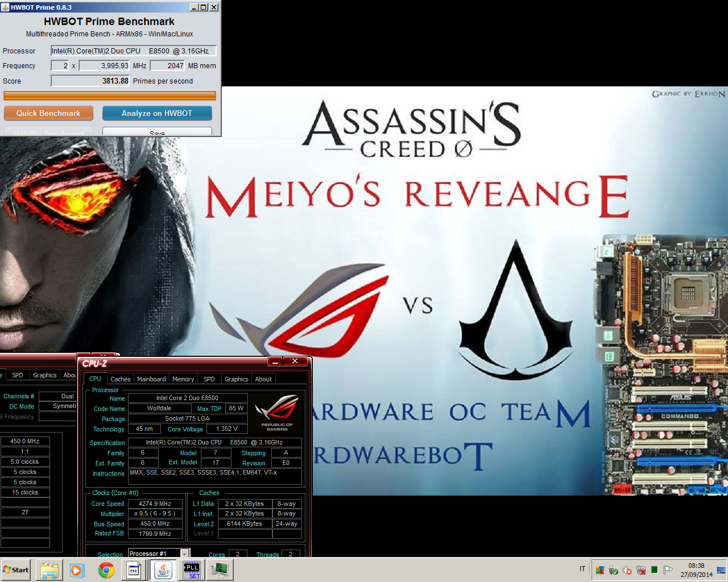
Task: Click the Instructions list in CPU-Z
Action: pos(215,476)
